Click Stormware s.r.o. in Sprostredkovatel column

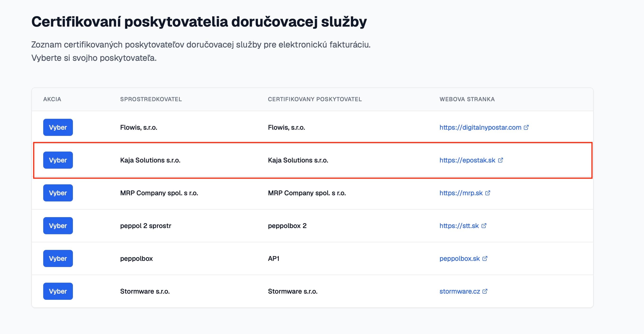click(145, 291)
